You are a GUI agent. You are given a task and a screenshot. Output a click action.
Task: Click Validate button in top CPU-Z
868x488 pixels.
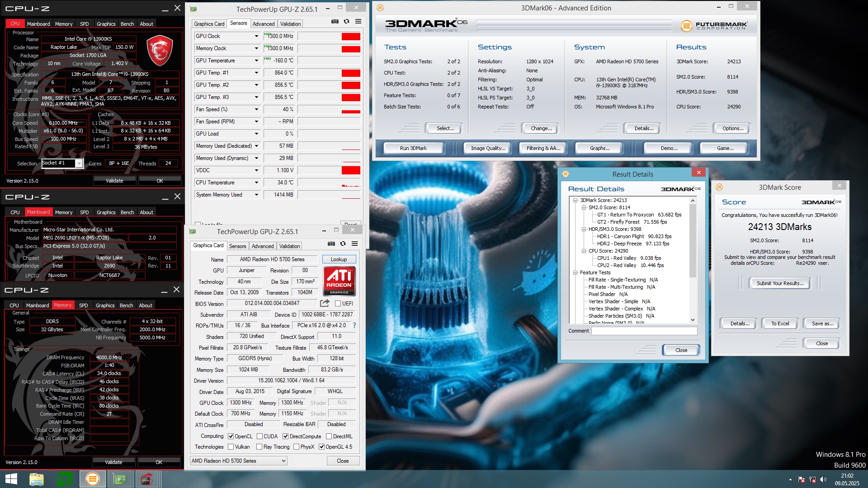coord(114,181)
